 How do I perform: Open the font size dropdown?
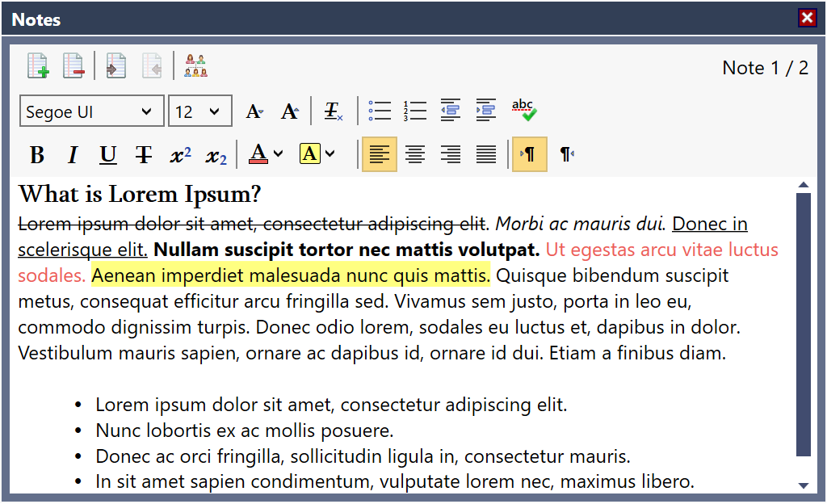199,111
